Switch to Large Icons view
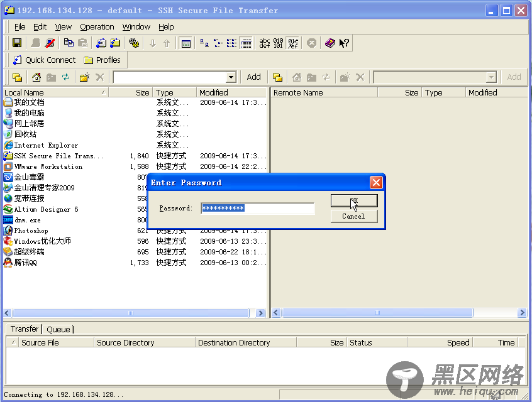Image resolution: width=532 pixels, height=402 pixels. click(204, 43)
